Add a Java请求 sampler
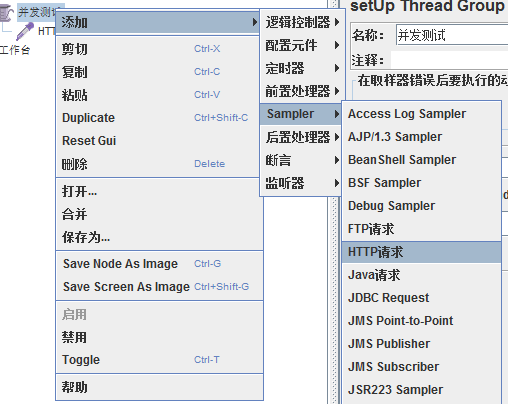The height and width of the screenshot is (404, 508). [x=422, y=275]
